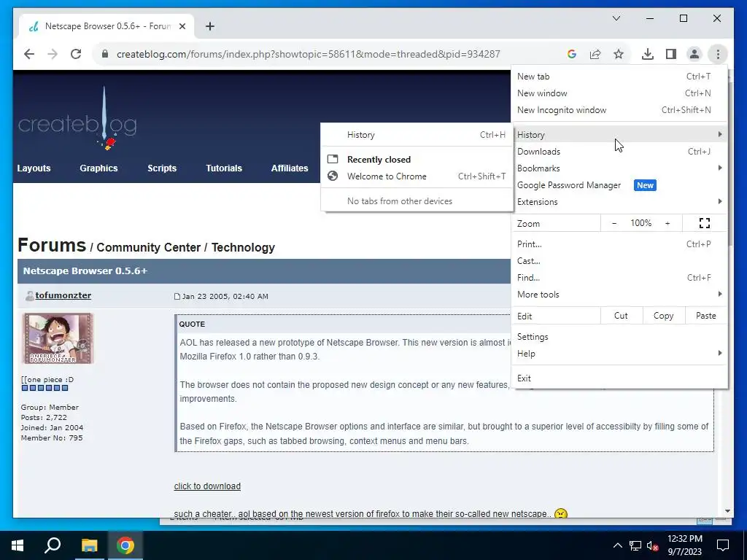The image size is (747, 560).
Task: Open a New Incognito window
Action: tap(619, 110)
